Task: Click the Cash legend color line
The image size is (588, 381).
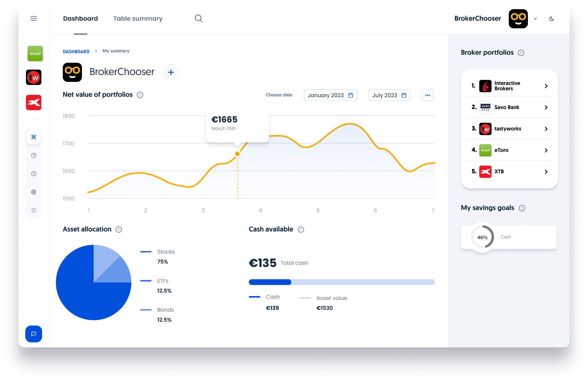Action: pyautogui.click(x=255, y=297)
